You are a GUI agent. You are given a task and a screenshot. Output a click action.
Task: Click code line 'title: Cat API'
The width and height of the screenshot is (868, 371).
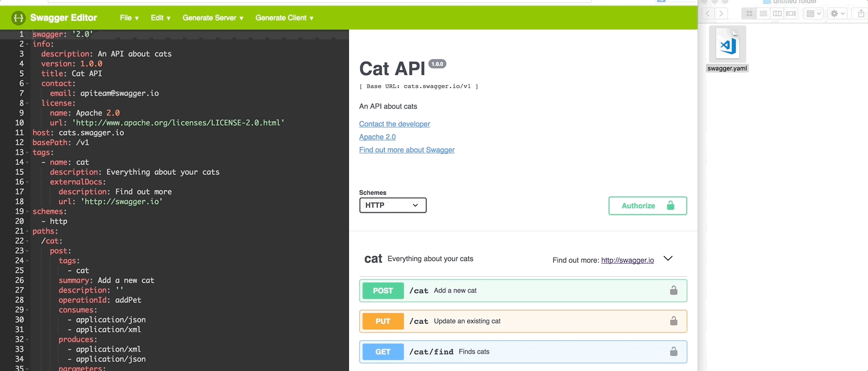[71, 74]
